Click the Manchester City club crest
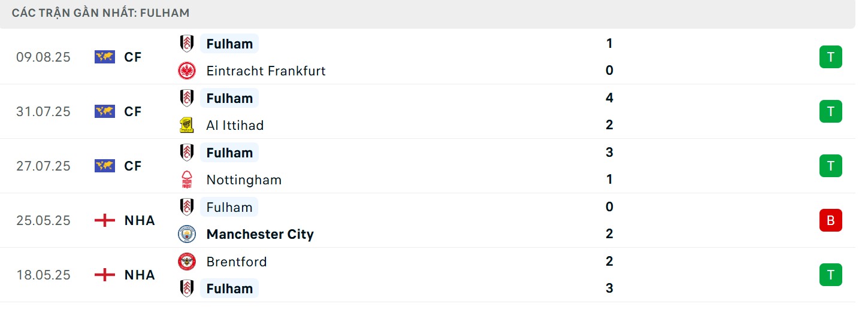The width and height of the screenshot is (868, 316). 187,234
